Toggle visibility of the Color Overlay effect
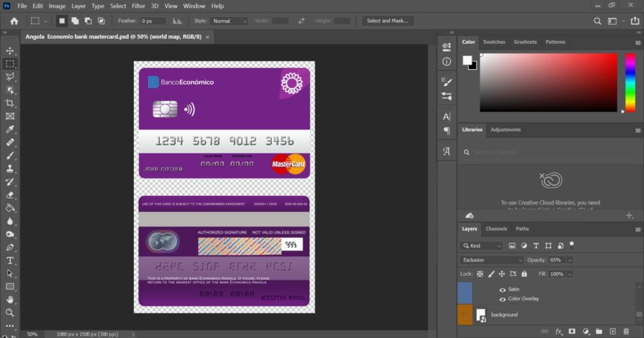Viewport: 644px width, 338px height. 503,299
